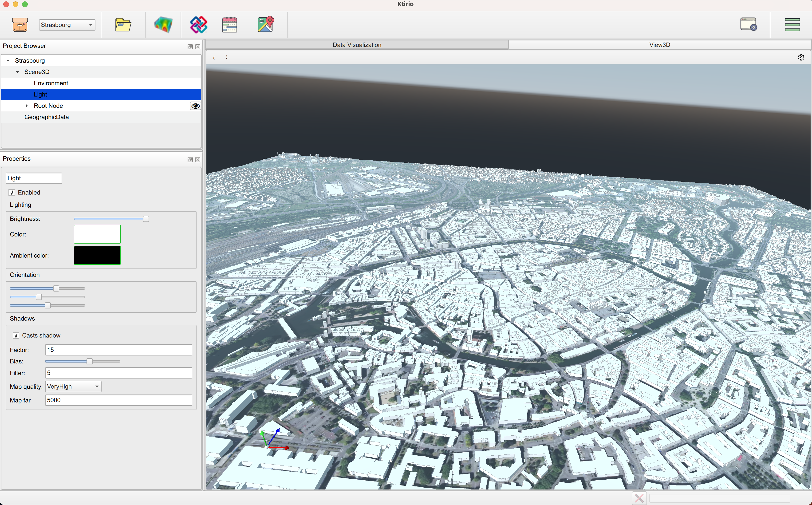Open the colorful heatmap surface tool
The height and width of the screenshot is (505, 812).
click(x=163, y=25)
